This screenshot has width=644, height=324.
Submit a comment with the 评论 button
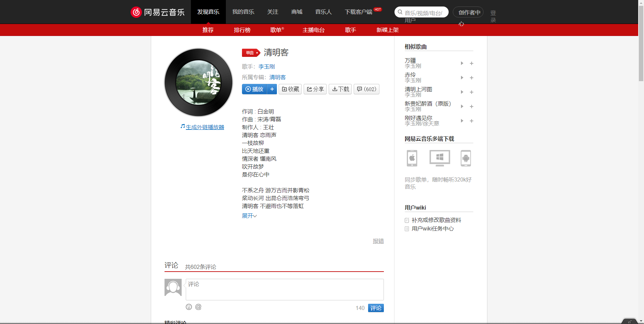point(376,308)
